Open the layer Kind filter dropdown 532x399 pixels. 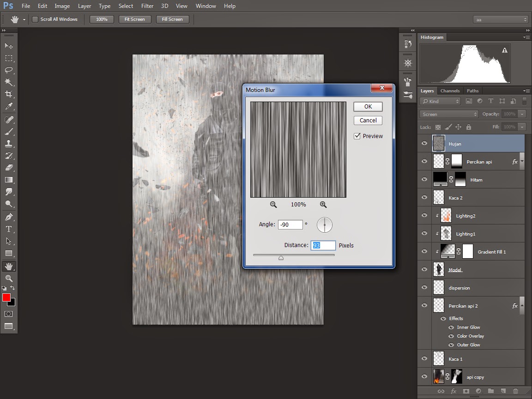click(x=441, y=101)
